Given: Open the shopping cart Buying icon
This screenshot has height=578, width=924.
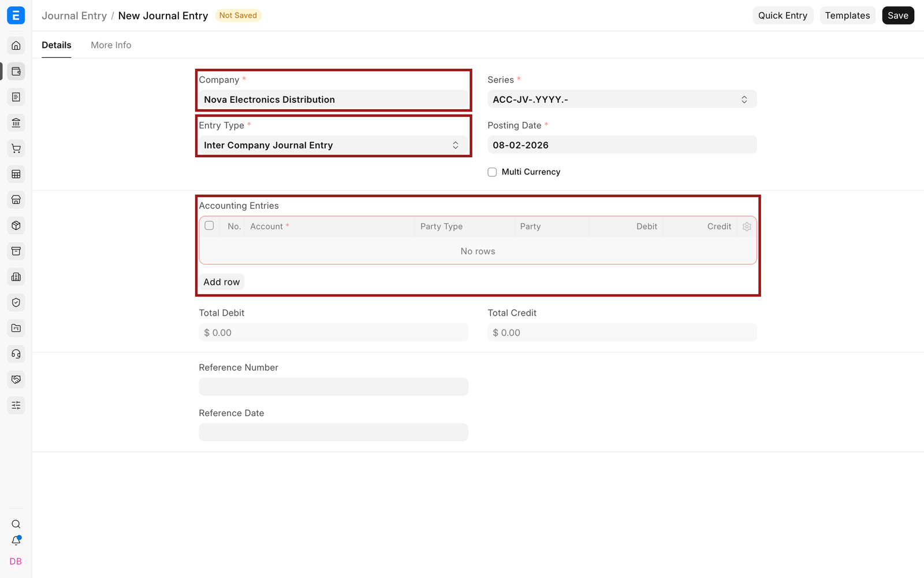Looking at the screenshot, I should coord(16,149).
